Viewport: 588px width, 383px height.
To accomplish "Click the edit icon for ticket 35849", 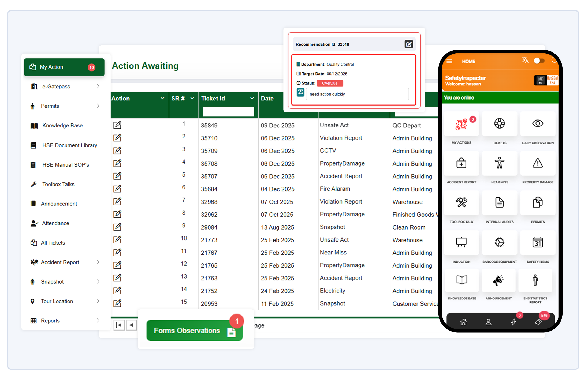I will coord(117,125).
